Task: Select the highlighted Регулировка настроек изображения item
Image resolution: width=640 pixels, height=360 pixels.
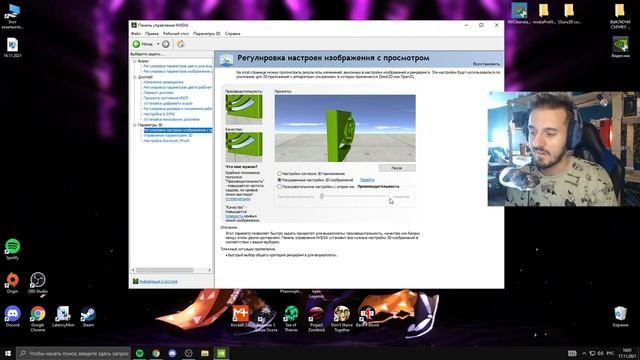Action: [178, 130]
